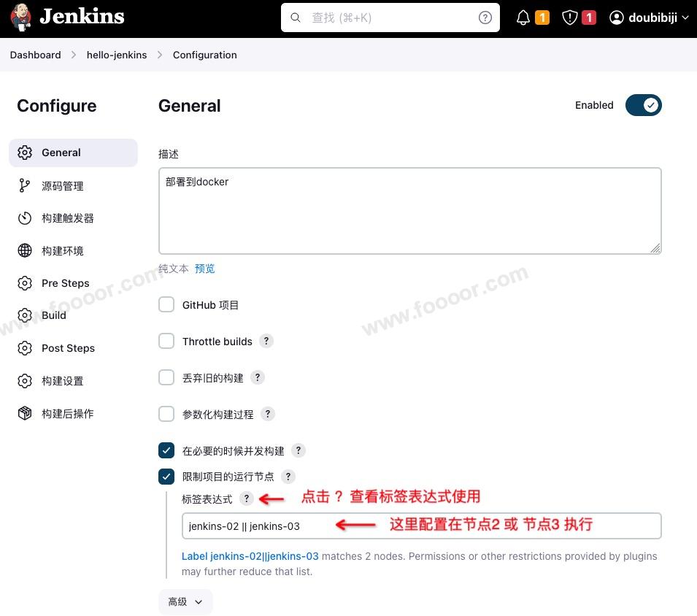Viewport: 697px width, 616px height.
Task: Click help icon next to Throttle builds
Action: (266, 341)
